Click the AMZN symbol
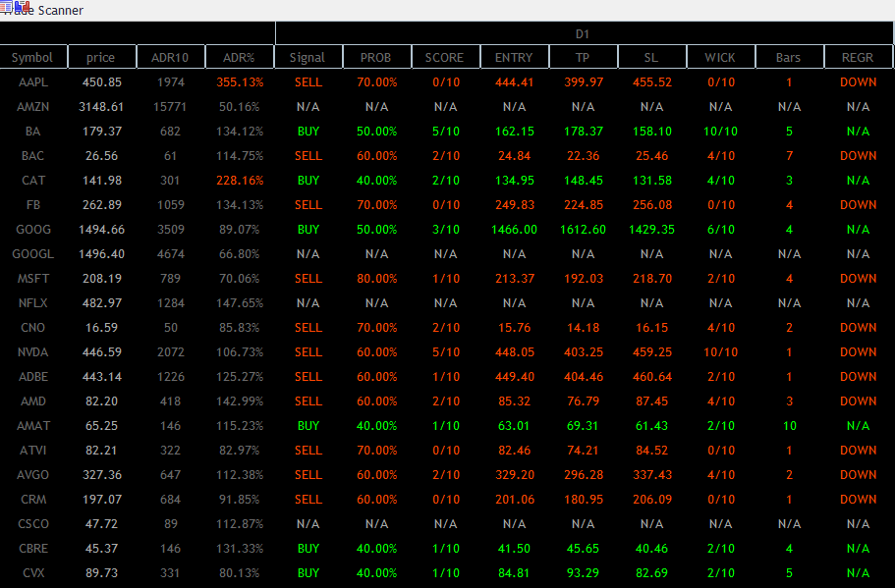The width and height of the screenshot is (895, 588). pos(33,107)
